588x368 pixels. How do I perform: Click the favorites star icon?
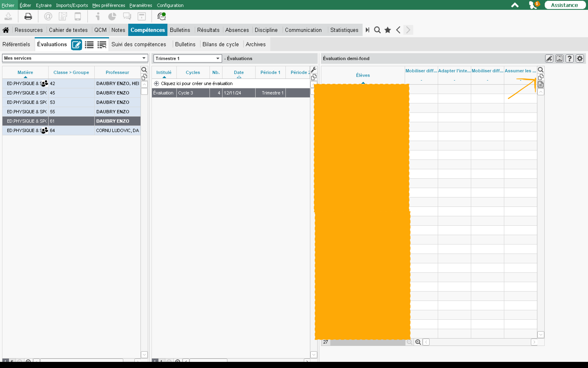388,30
